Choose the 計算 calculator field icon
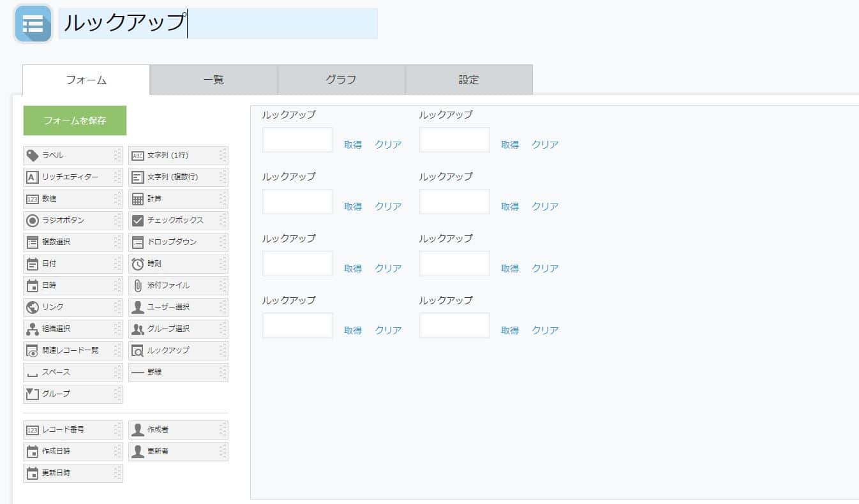Screen dimensions: 859x504 [137, 199]
